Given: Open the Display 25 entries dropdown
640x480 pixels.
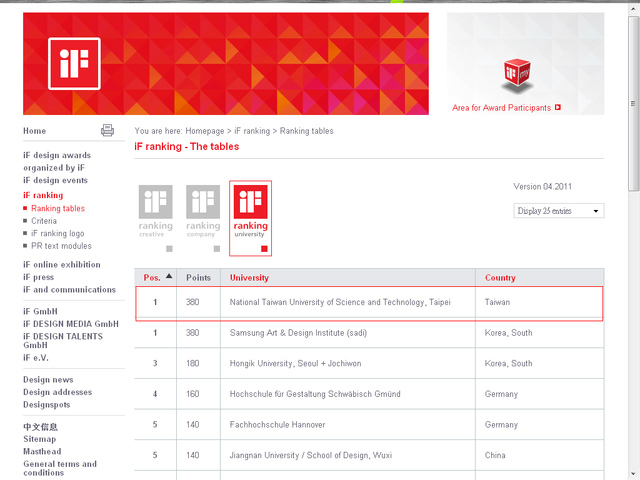Looking at the screenshot, I should [x=558, y=211].
